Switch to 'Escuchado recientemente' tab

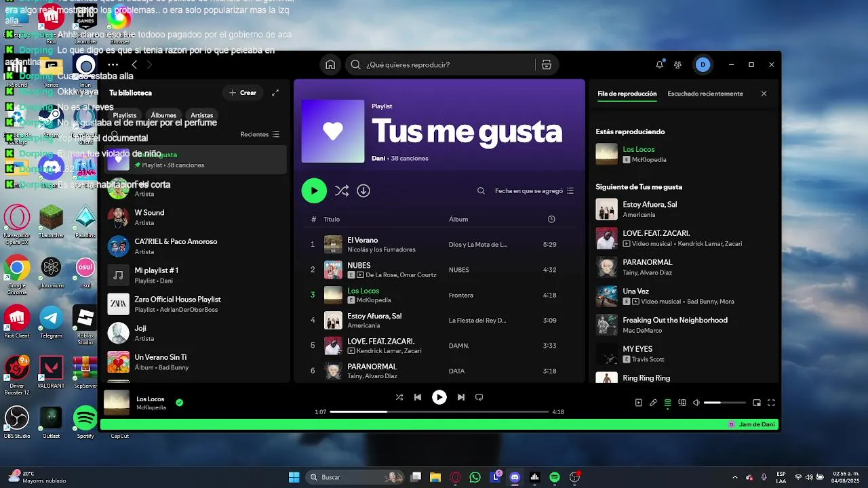(x=705, y=94)
